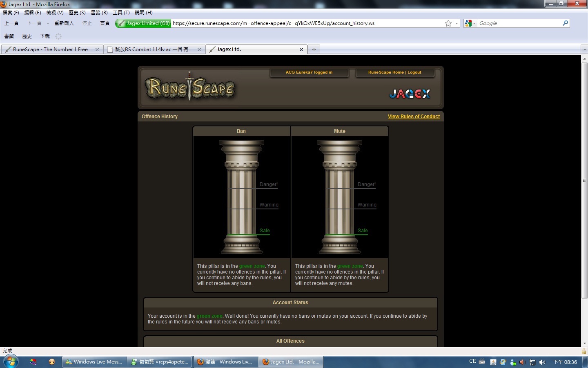Click the ACG Eureka7 logged in label
Screen dimensions: 588x368
pyautogui.click(x=309, y=72)
